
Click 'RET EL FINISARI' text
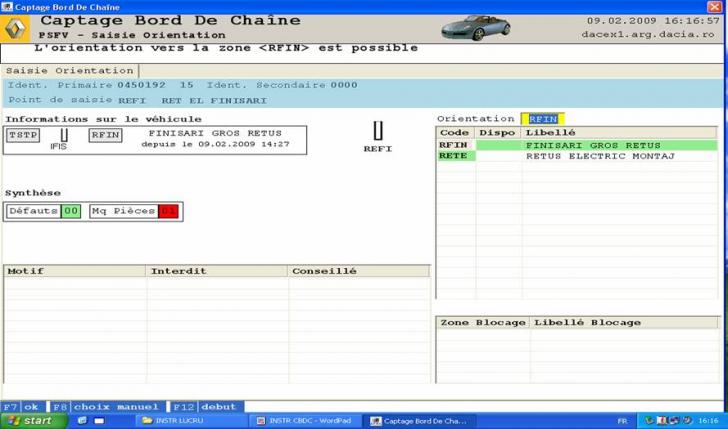[x=214, y=101]
